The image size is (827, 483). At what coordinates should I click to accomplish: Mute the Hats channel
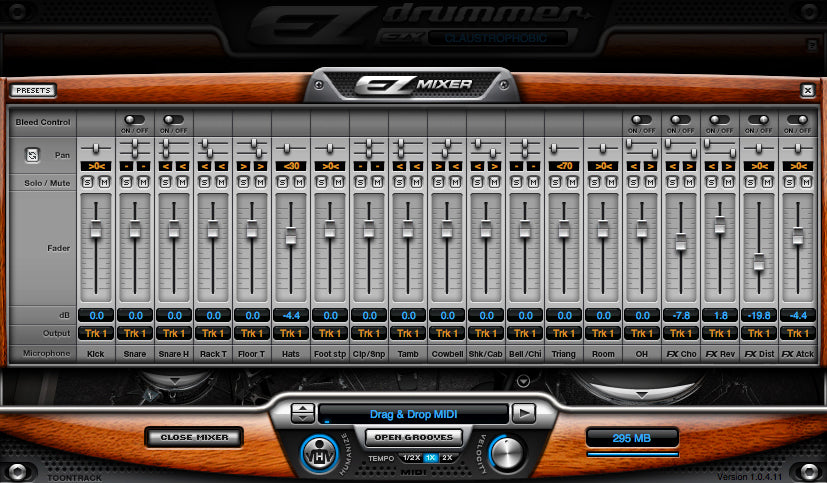[298, 182]
